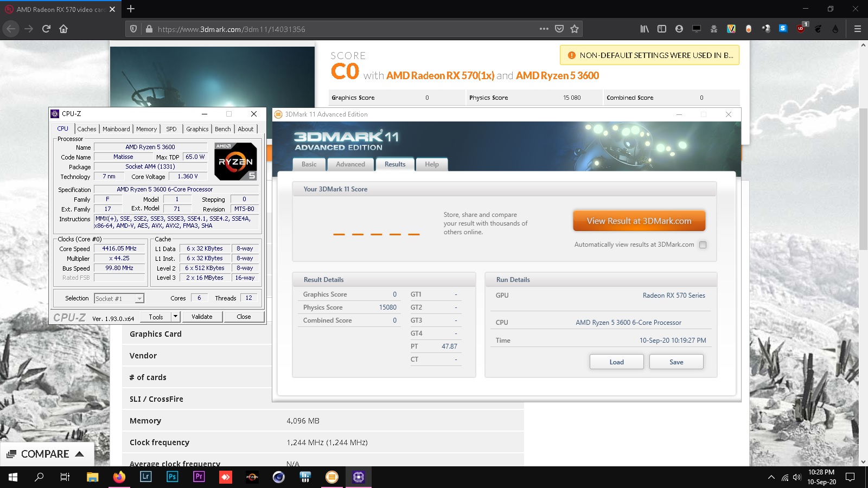Switch to CPU-Z SPD tab

[171, 129]
